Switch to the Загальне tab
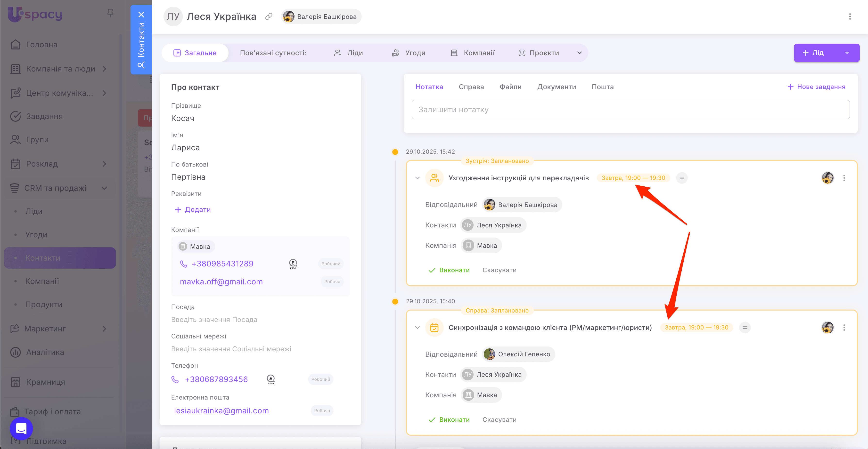 [x=195, y=53]
